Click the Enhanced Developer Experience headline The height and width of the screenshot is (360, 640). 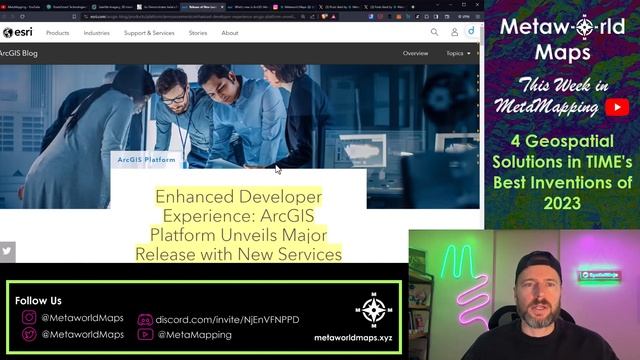coord(238,225)
